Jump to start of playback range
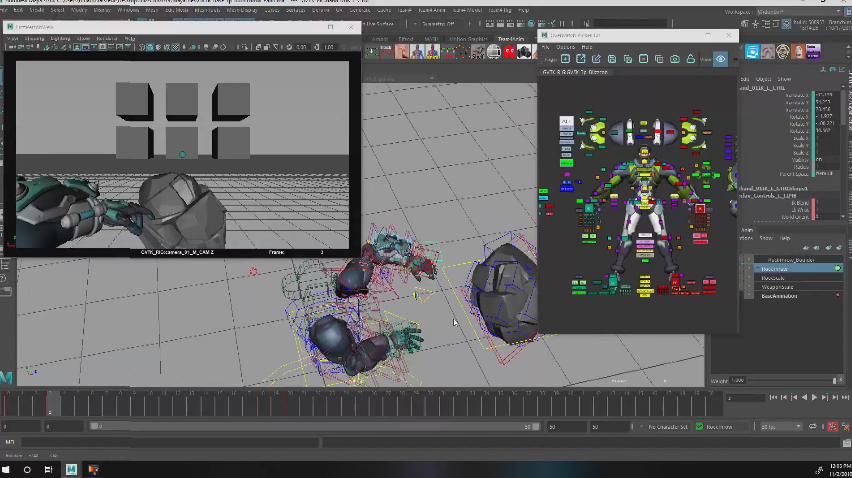The width and height of the screenshot is (852, 478). pos(773,398)
